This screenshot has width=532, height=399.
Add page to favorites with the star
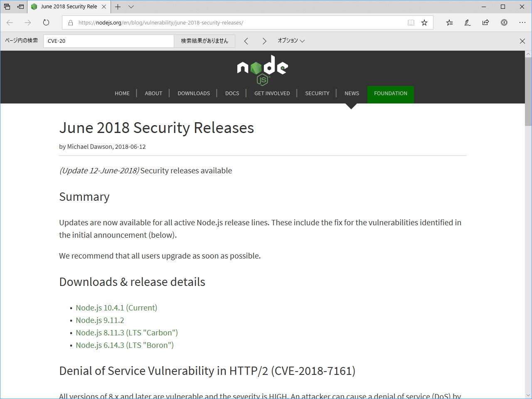point(424,23)
